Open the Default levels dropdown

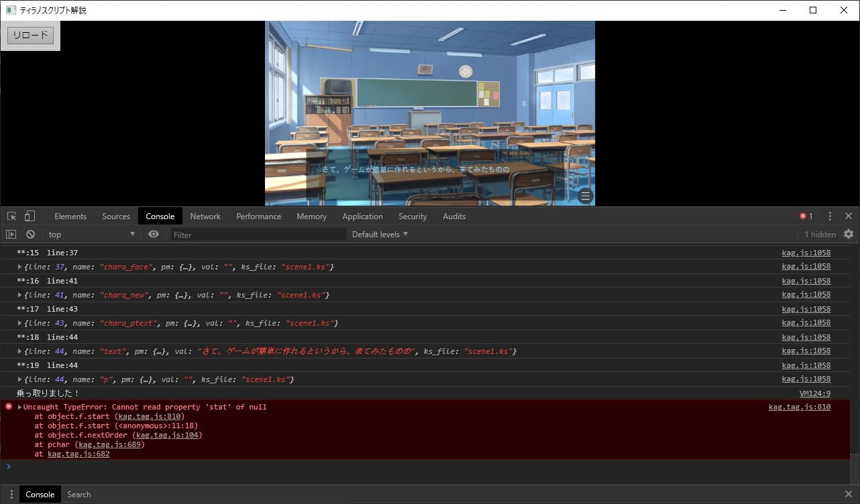pyautogui.click(x=380, y=235)
